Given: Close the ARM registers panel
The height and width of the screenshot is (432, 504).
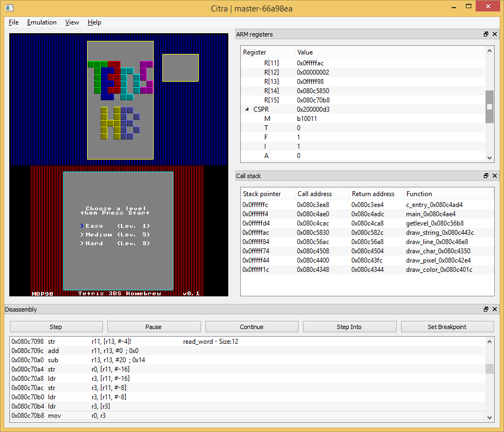Looking at the screenshot, I should pyautogui.click(x=495, y=34).
